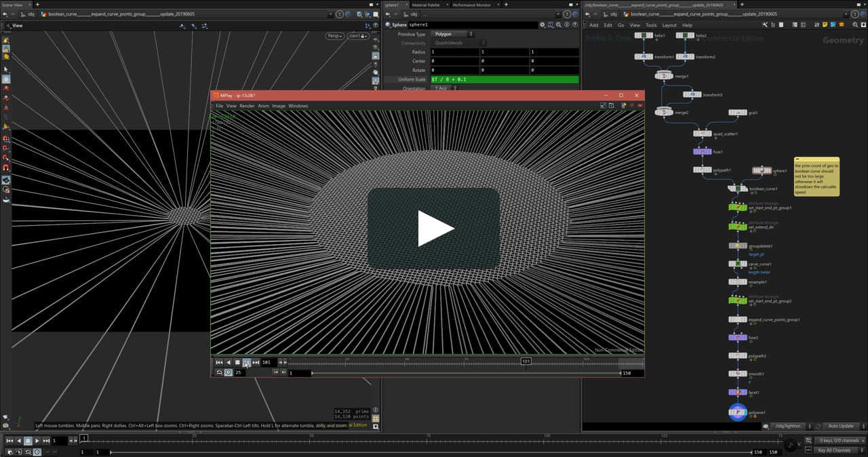Open the gear settings icon in parameter pane
Viewport: 868px width, 457px height.
[x=542, y=25]
